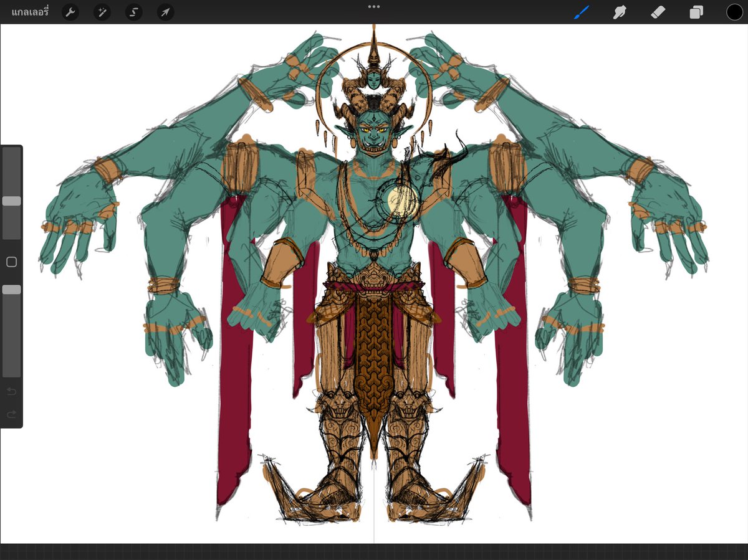Image resolution: width=748 pixels, height=560 pixels.
Task: Click the brush opacity slider handle
Action: tap(11, 290)
